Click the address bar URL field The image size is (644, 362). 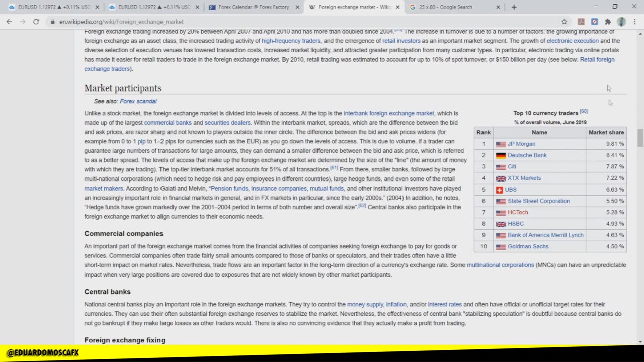(x=302, y=22)
